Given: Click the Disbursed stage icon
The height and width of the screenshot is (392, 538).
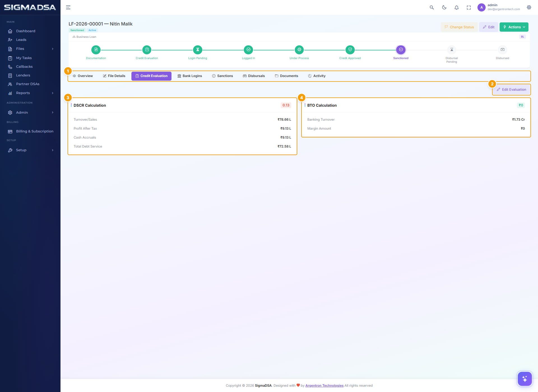Looking at the screenshot, I should pyautogui.click(x=502, y=50).
